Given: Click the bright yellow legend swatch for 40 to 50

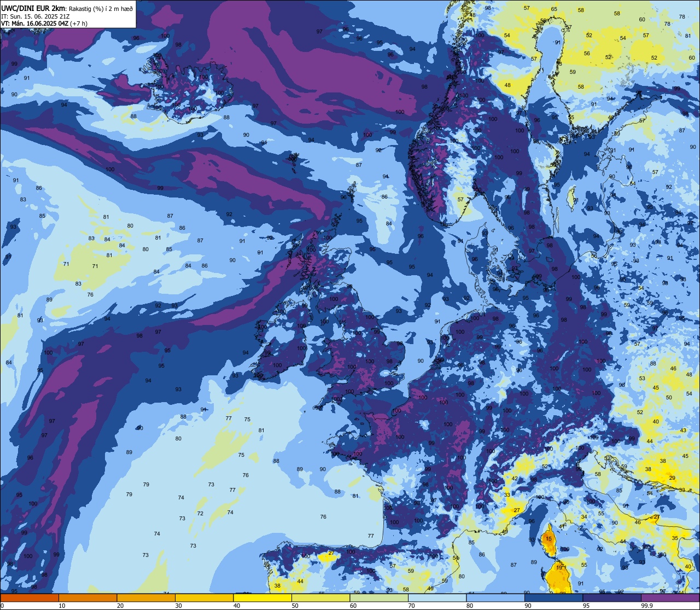Looking at the screenshot, I should (x=262, y=597).
